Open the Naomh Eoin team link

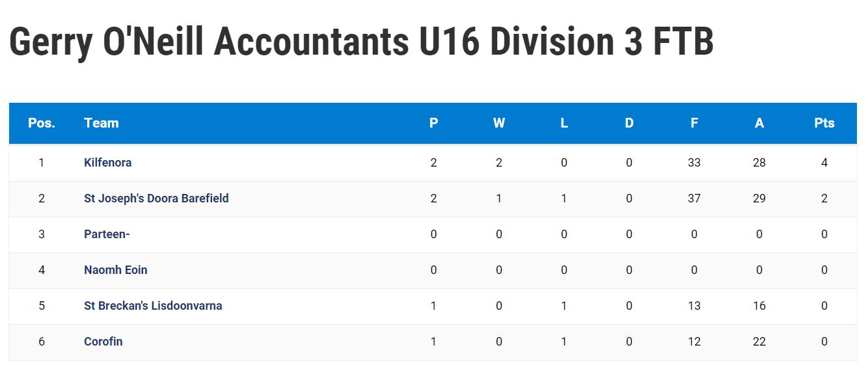coord(115,270)
